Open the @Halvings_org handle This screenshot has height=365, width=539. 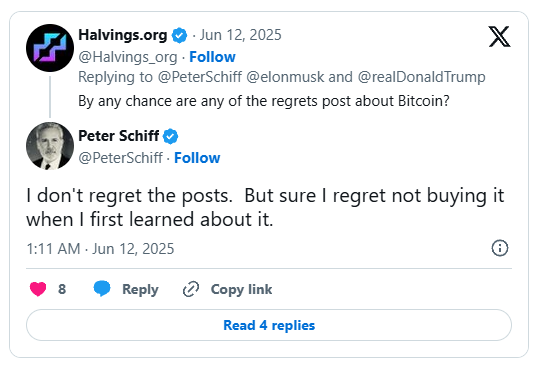128,57
